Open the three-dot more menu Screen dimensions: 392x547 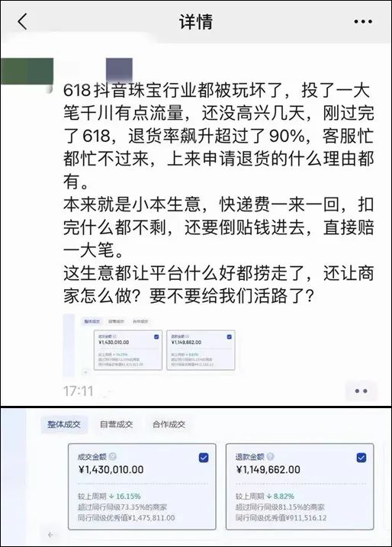tap(363, 21)
